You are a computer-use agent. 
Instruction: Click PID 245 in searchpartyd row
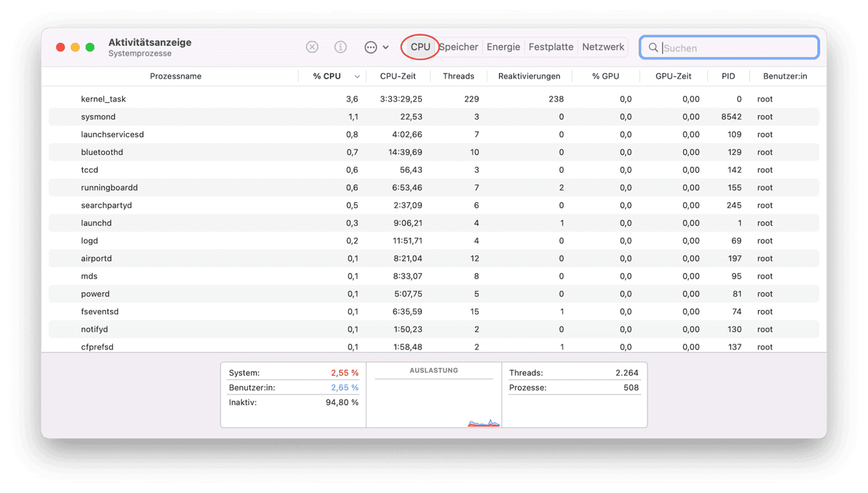pos(735,205)
